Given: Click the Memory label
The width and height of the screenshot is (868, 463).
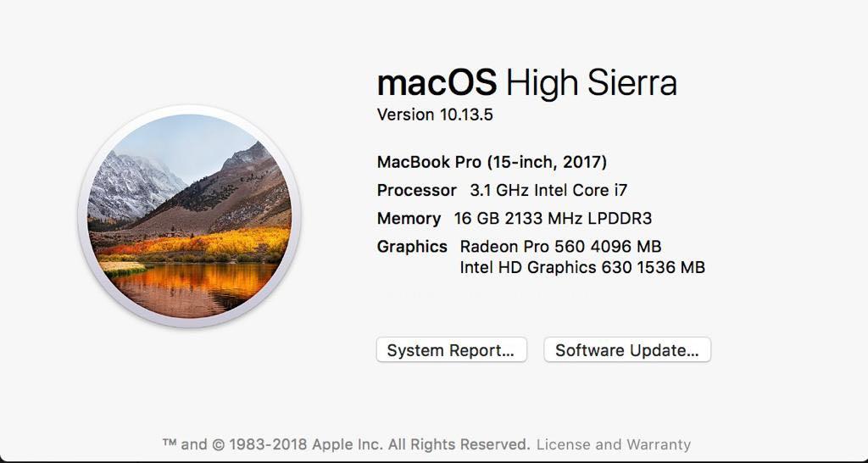Looking at the screenshot, I should point(409,219).
